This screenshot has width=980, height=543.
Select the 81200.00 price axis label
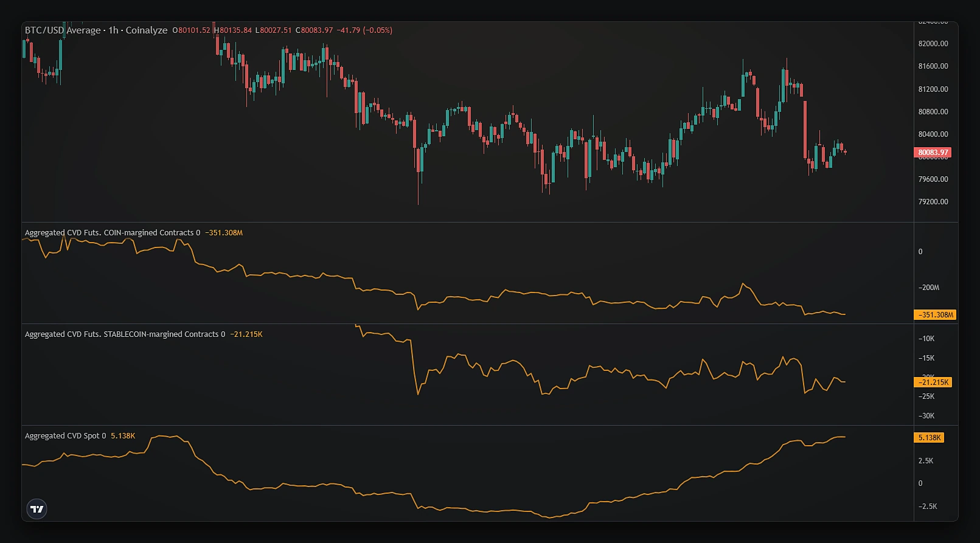pos(933,89)
